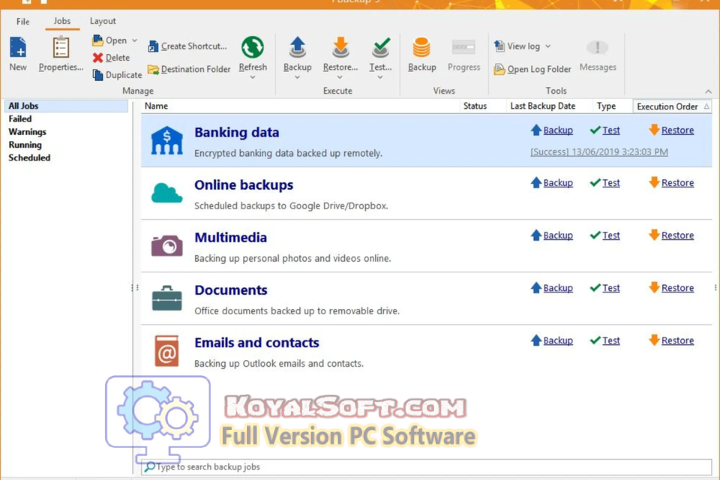This screenshot has width=720, height=480.
Task: Delete the selected backup job
Action: tap(111, 57)
